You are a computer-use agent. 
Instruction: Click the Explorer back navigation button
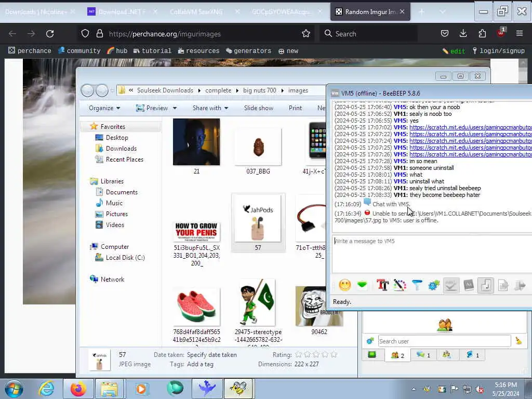87,90
